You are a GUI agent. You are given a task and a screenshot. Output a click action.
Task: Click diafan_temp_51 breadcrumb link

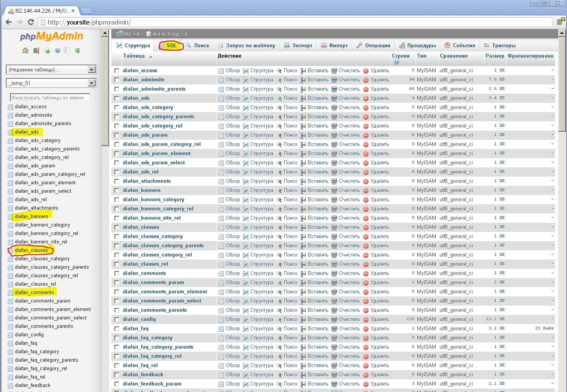pos(169,34)
